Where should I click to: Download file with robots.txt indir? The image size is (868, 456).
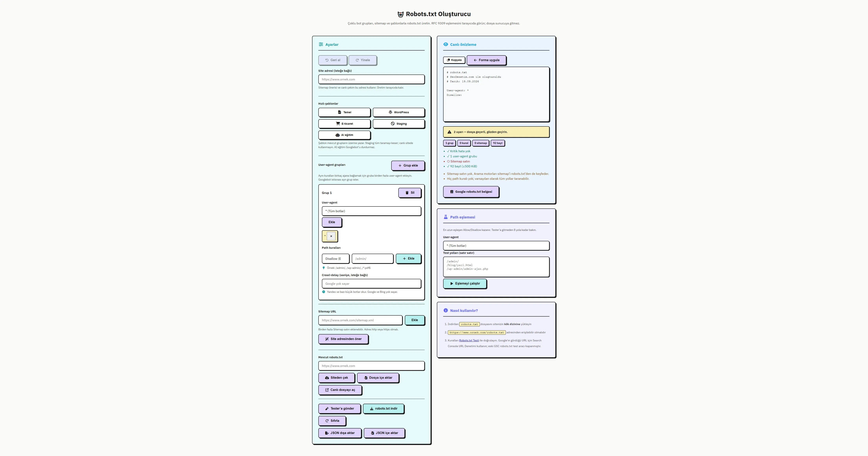coord(383,408)
